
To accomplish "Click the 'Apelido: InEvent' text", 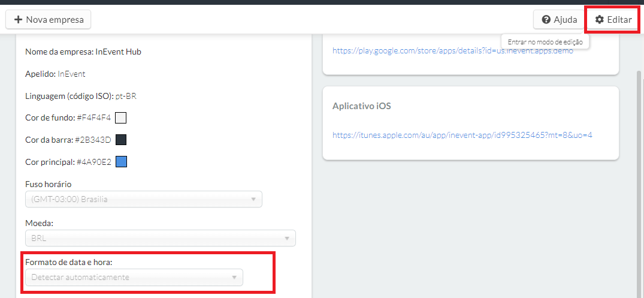I will 56,74.
